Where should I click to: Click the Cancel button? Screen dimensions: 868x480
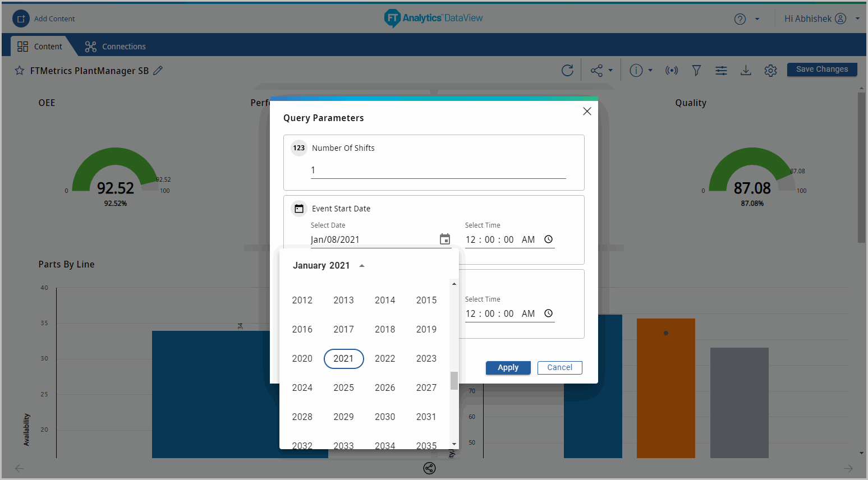pyautogui.click(x=560, y=367)
